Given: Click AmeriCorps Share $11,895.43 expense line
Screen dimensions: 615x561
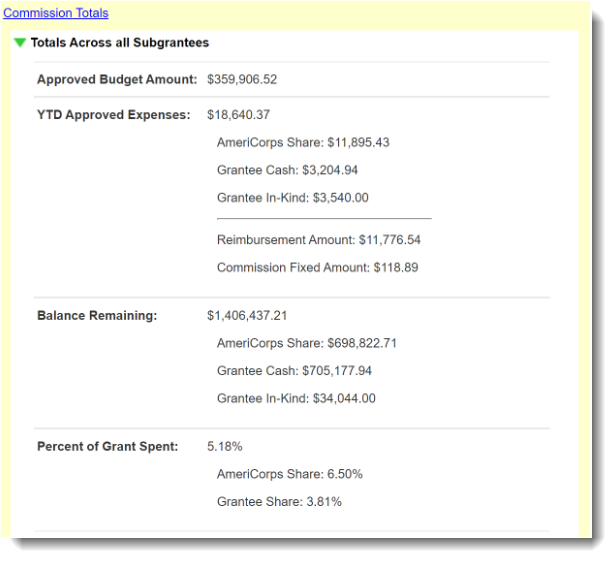Looking at the screenshot, I should tap(303, 142).
